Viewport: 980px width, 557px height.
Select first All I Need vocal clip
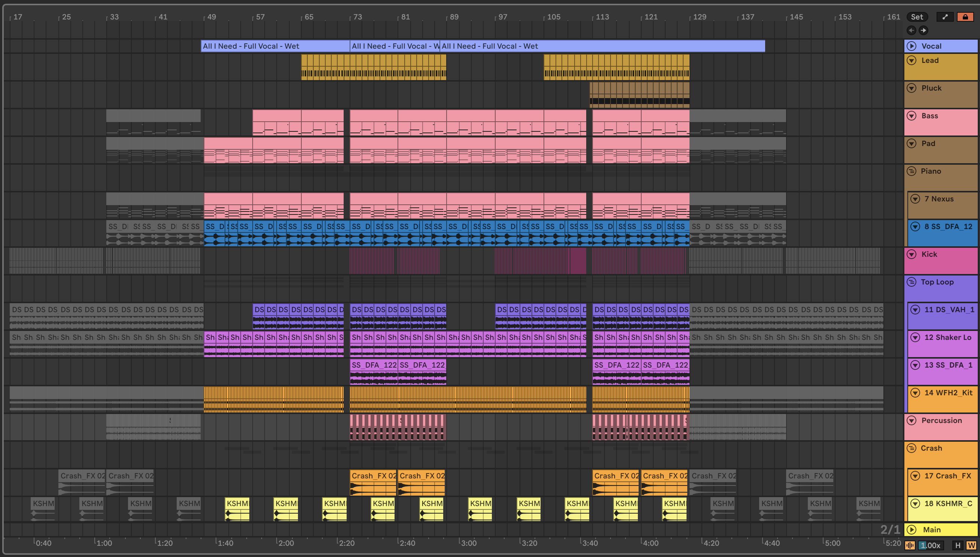(275, 46)
